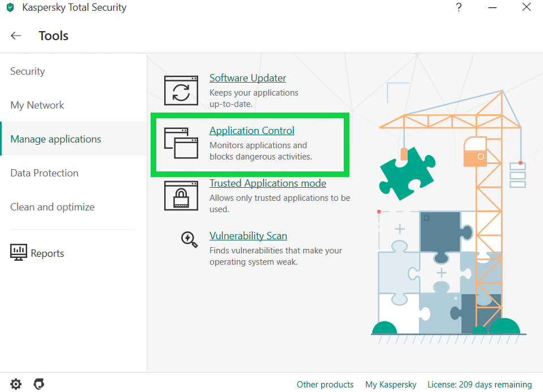The image size is (543, 392).
Task: Open the Vulnerability Scan link
Action: click(248, 236)
